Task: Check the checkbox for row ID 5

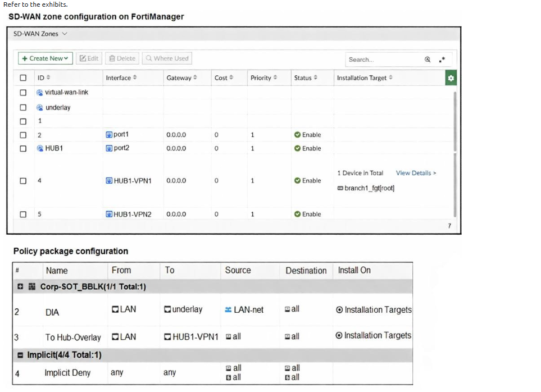Action: point(23,215)
